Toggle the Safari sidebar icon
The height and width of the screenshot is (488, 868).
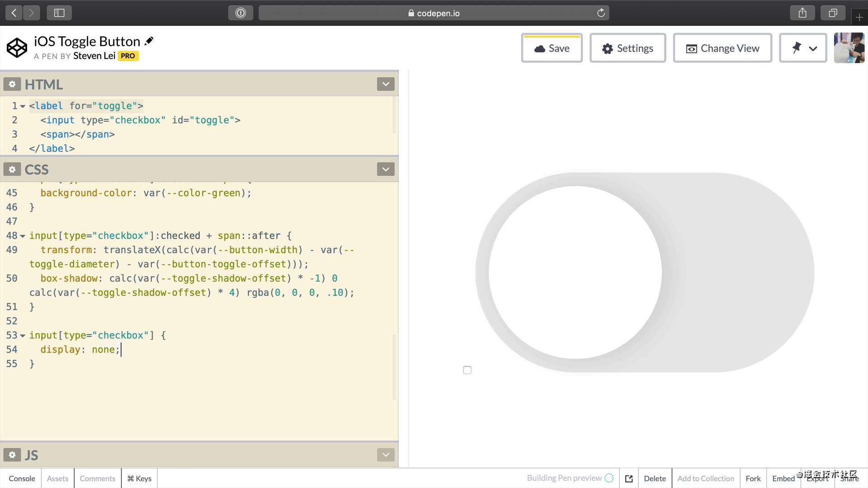pos(59,13)
